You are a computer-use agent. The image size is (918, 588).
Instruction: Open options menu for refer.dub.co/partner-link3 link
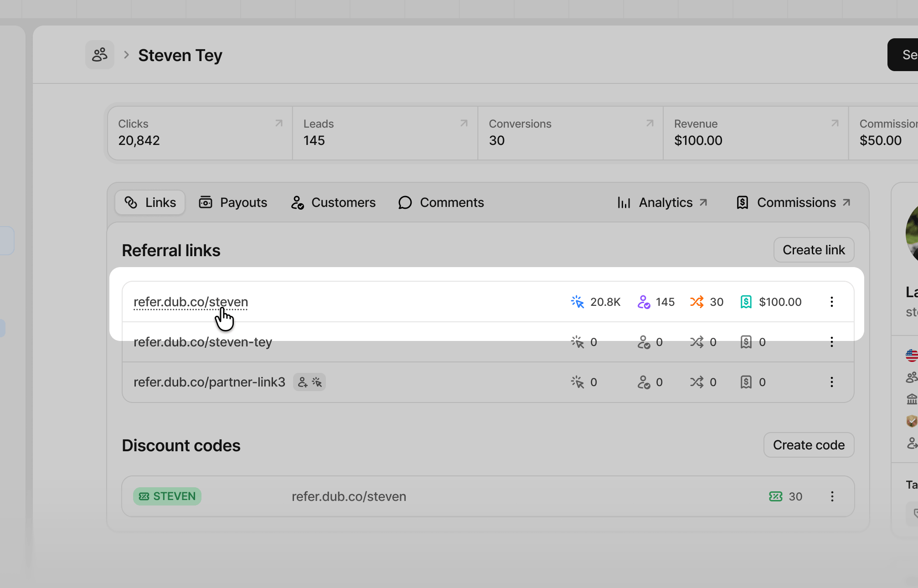click(832, 382)
